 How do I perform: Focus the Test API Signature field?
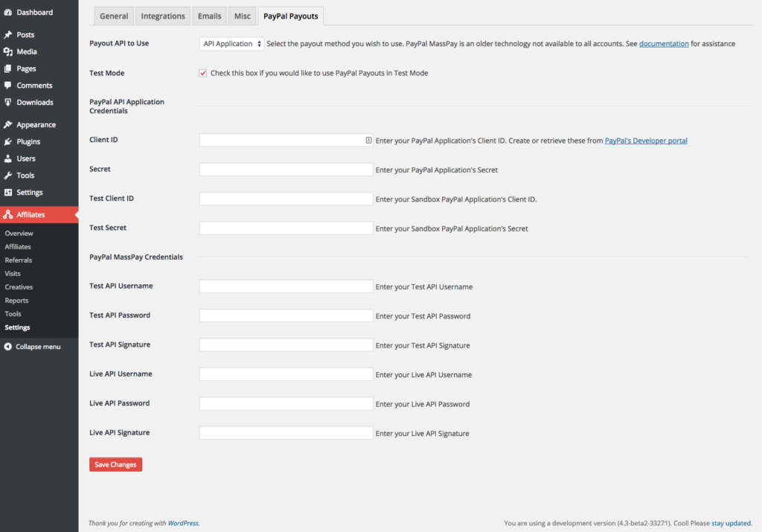coord(286,345)
